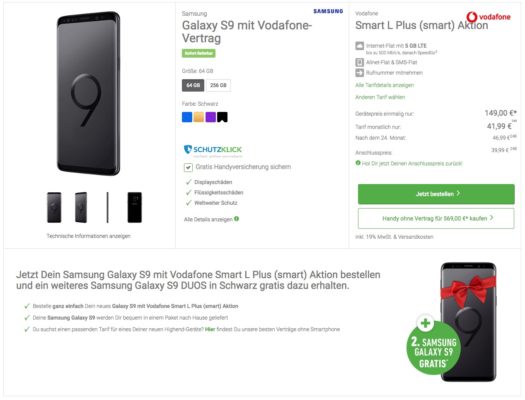The image size is (525, 400).
Task: Select the 256 GB size option
Action: pos(218,85)
